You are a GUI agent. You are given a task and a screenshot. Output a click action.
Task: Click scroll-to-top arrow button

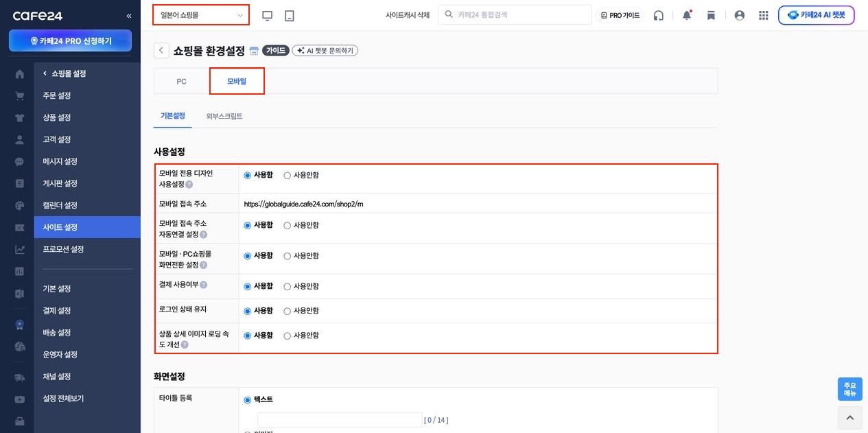pyautogui.click(x=849, y=417)
